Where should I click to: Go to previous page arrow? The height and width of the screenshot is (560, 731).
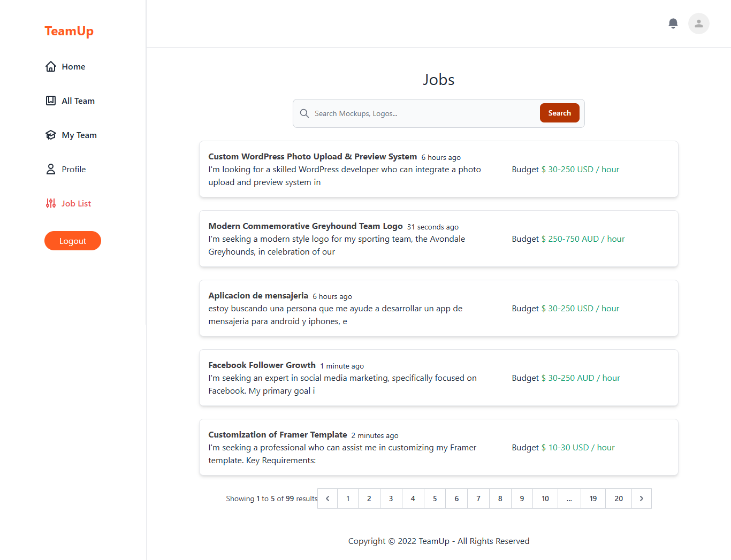tap(328, 498)
